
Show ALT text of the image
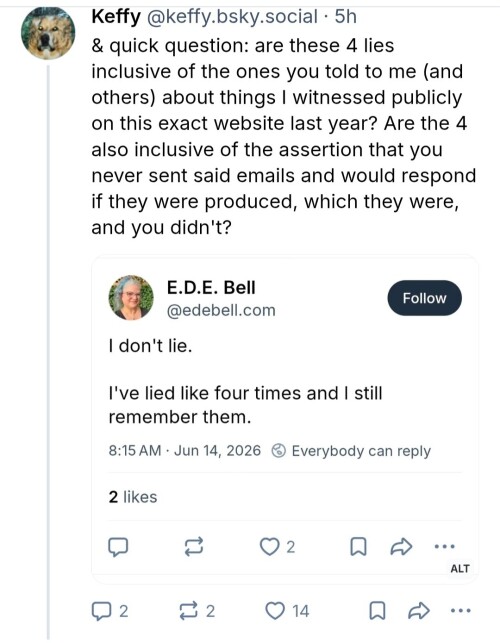[460, 568]
